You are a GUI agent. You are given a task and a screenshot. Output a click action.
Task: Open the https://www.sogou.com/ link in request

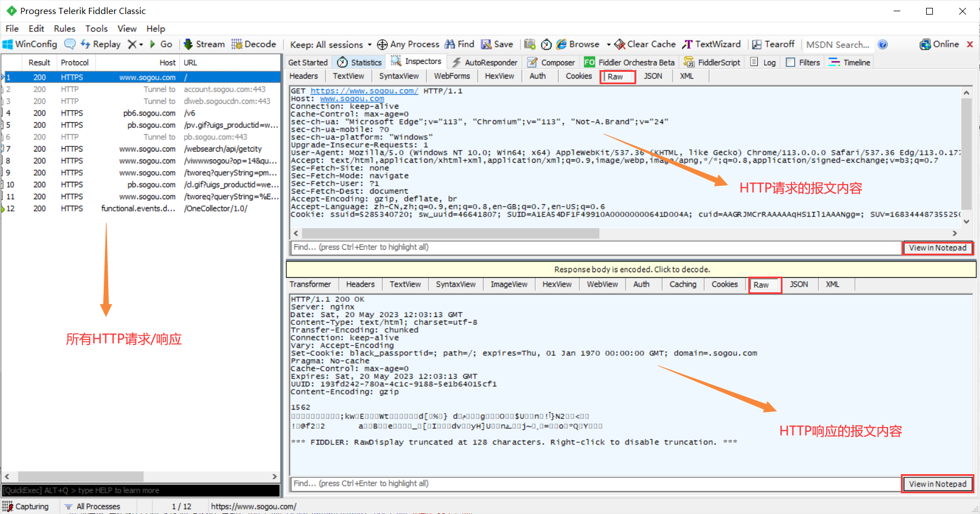click(x=365, y=91)
